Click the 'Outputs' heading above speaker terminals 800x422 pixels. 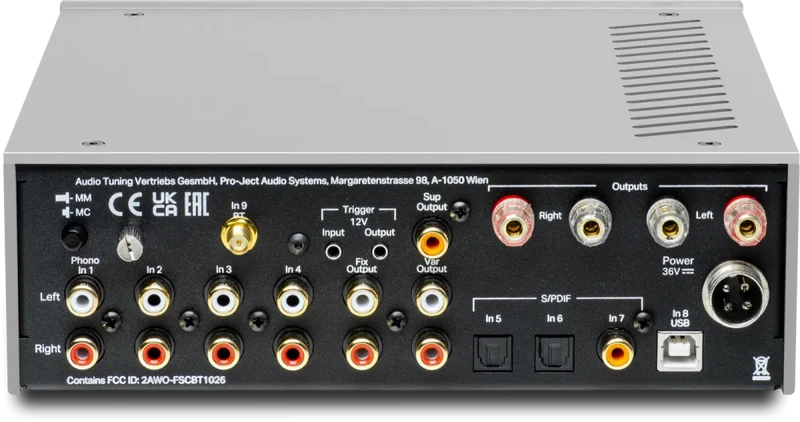[x=630, y=187]
